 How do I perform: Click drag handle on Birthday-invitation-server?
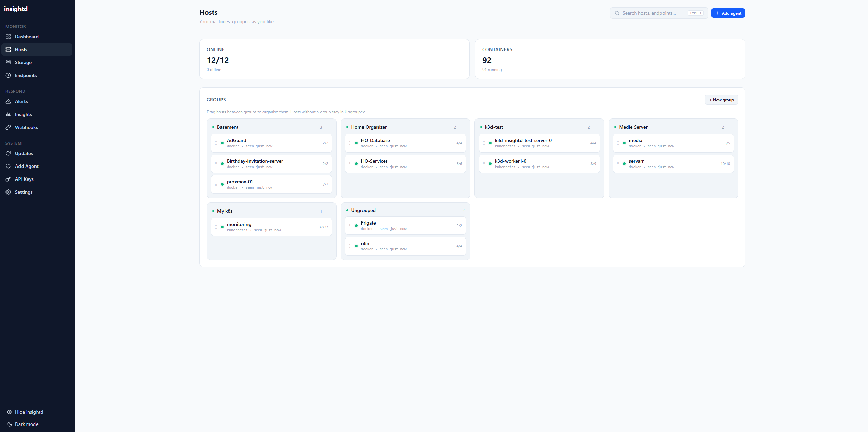click(x=216, y=164)
